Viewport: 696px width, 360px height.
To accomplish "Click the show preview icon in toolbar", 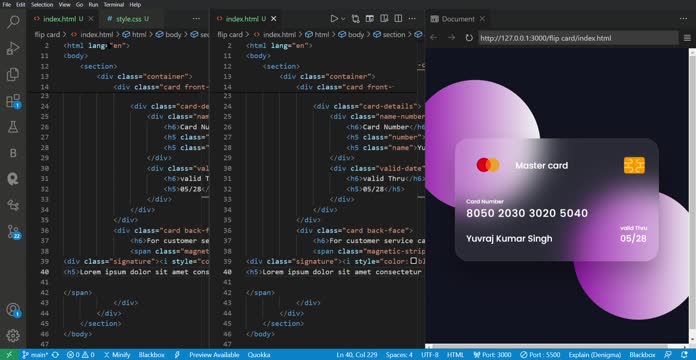I will pos(370,19).
